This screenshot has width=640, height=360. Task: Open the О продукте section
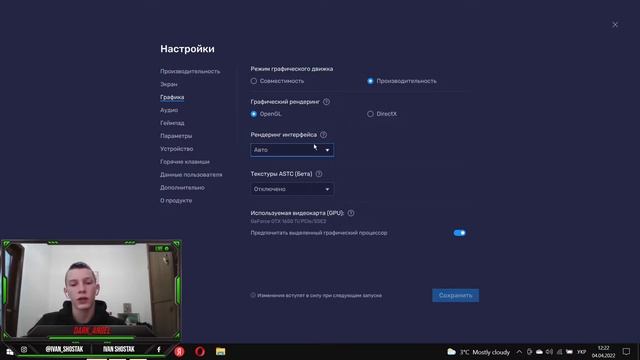pos(176,200)
